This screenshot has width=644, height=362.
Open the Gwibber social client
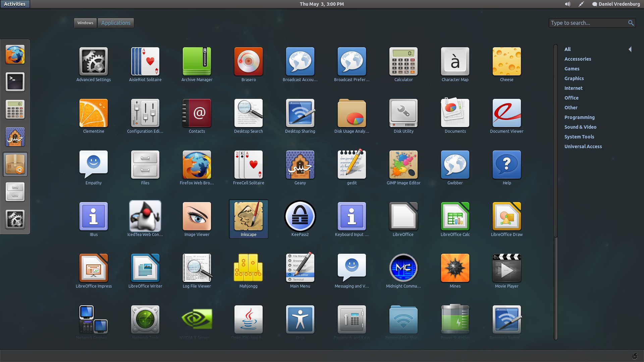tap(455, 167)
